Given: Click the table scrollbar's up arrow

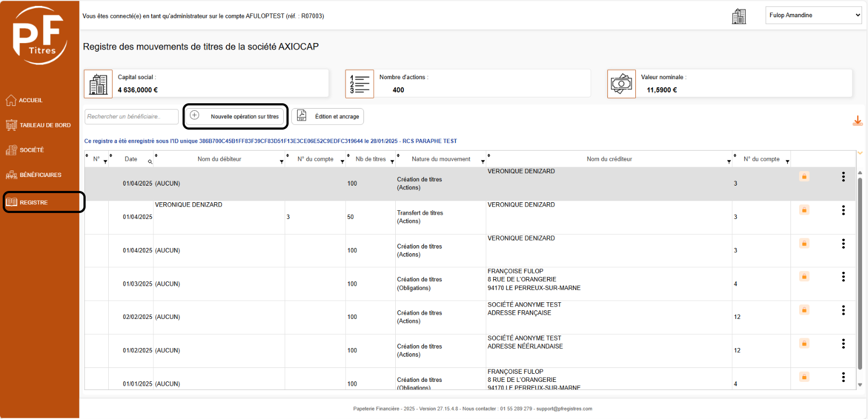Looking at the screenshot, I should pos(860,173).
